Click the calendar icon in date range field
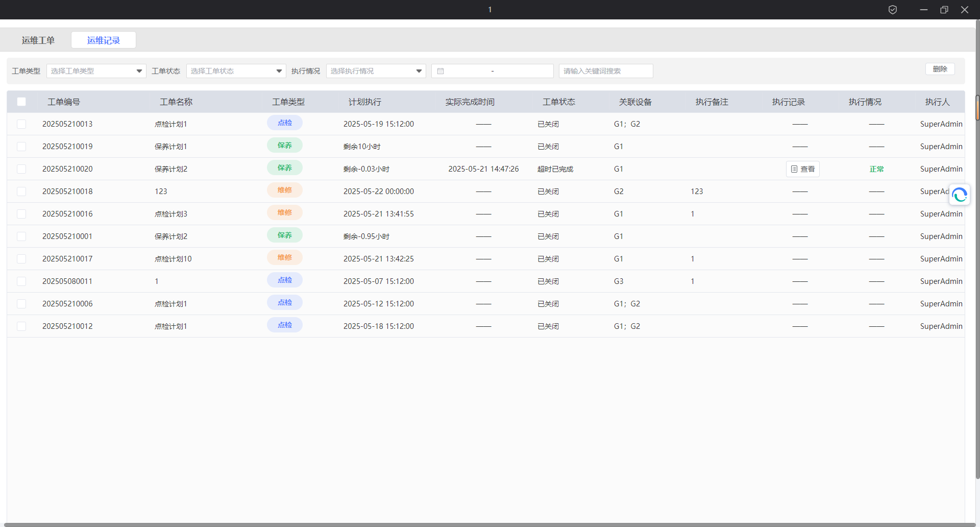This screenshot has width=980, height=527. [440, 71]
